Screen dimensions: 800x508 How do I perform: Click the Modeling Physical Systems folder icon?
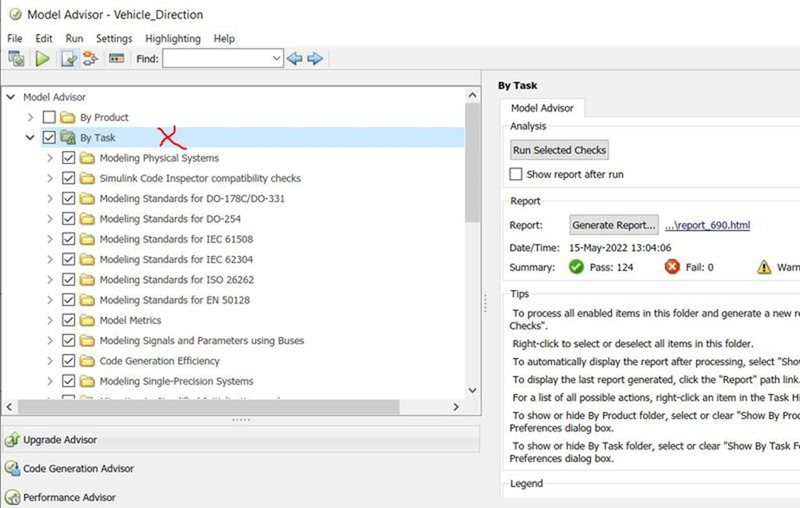click(87, 158)
